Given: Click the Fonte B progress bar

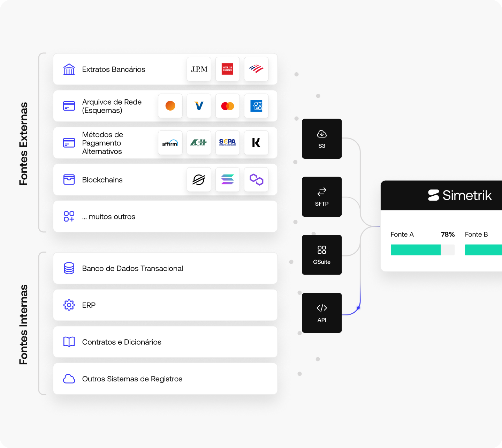Looking at the screenshot, I should (484, 250).
